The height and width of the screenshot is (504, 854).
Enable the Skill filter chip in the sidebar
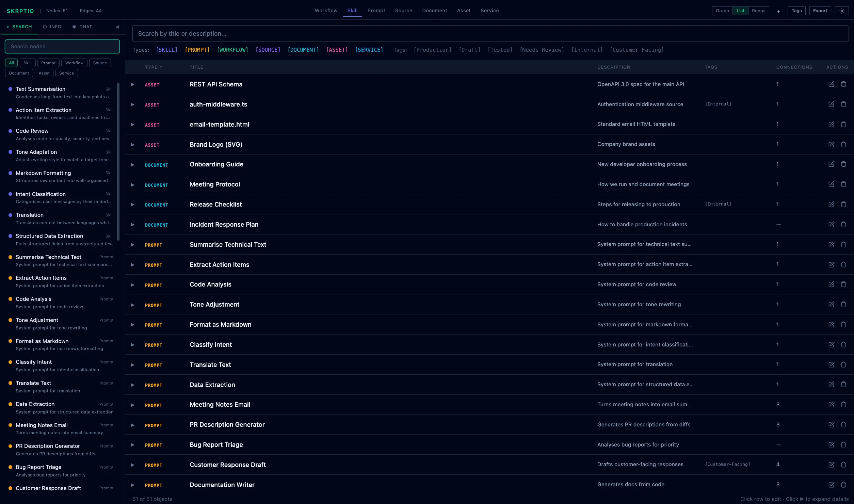tap(27, 63)
